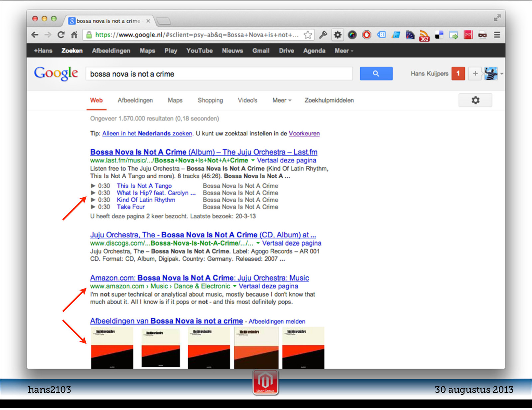The image size is (532, 410).
Task: Open Afbeeldingen van Bossa Nova link
Action: 167,321
